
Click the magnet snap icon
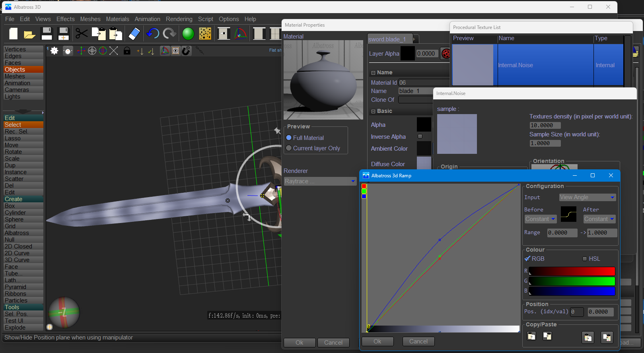tap(187, 51)
